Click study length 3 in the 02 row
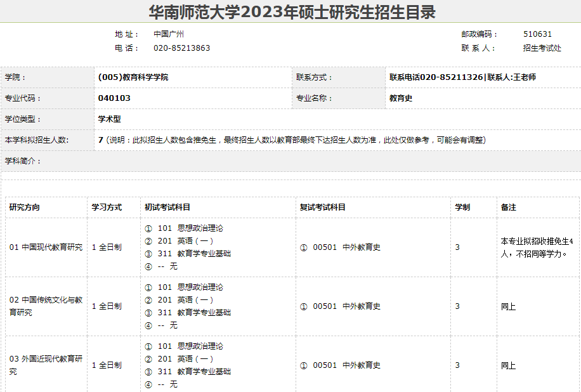Viewport: 581px width, 392px height. (457, 306)
